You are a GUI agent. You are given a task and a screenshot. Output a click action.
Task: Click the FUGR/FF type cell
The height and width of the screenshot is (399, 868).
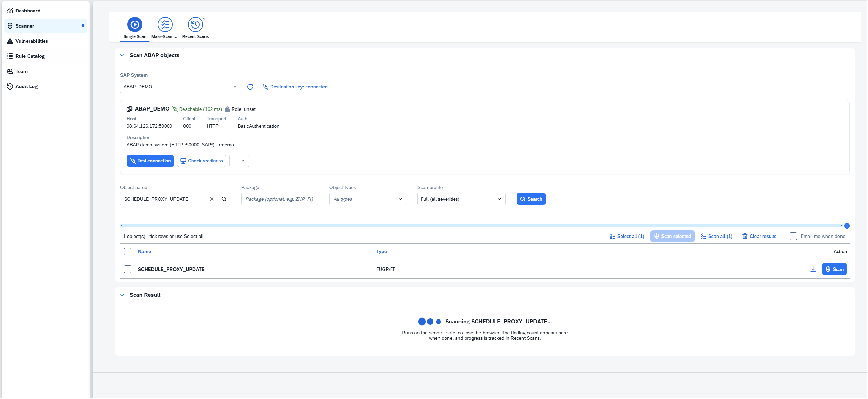pos(386,269)
